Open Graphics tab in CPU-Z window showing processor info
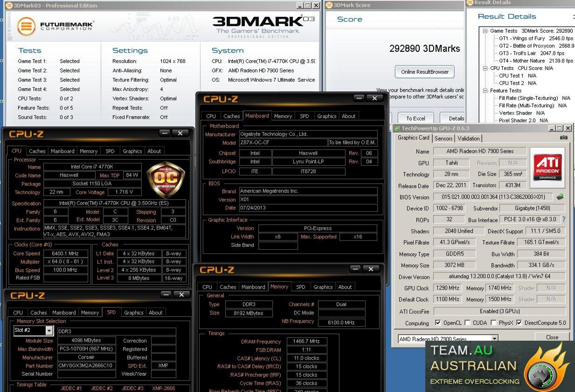Viewport: 575px width, 392px height. [132, 151]
